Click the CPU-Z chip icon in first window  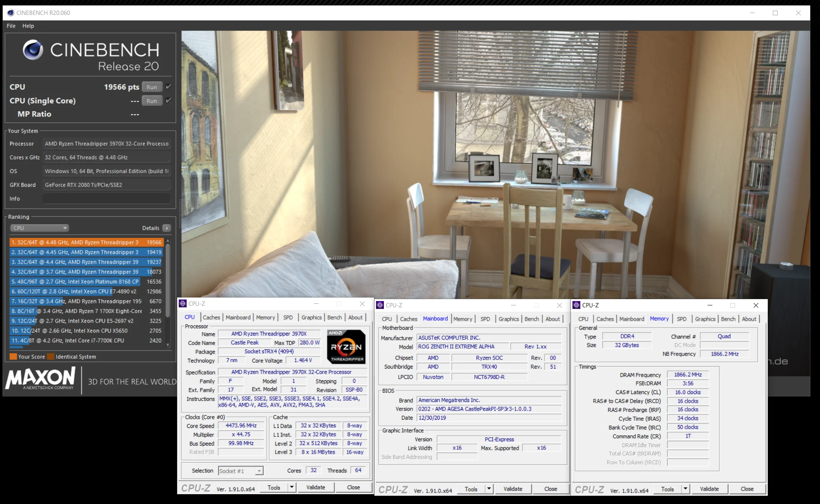[183, 303]
